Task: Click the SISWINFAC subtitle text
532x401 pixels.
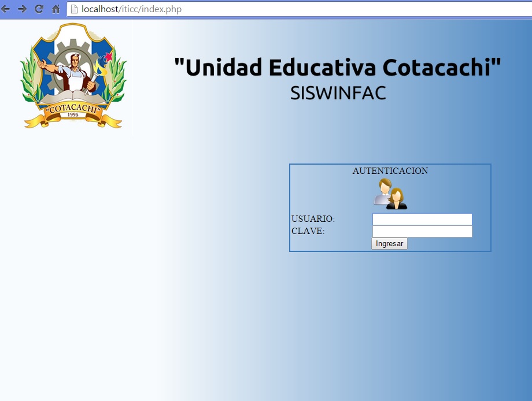Action: (338, 93)
